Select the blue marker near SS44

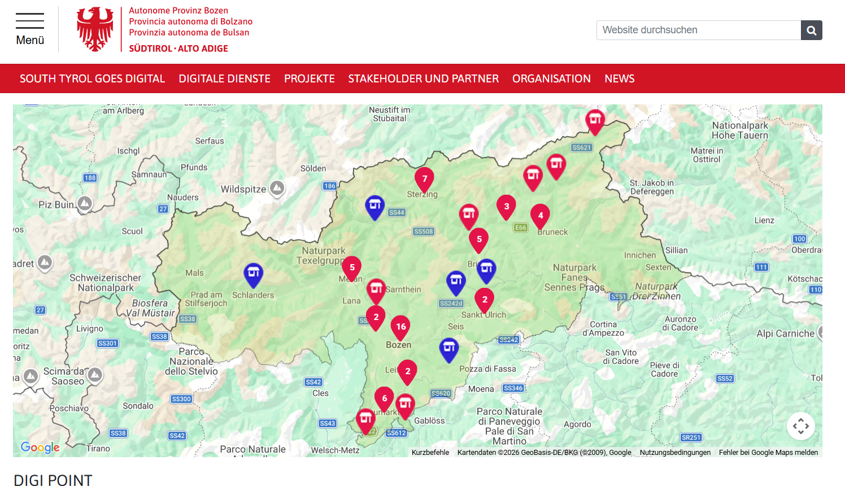click(375, 208)
